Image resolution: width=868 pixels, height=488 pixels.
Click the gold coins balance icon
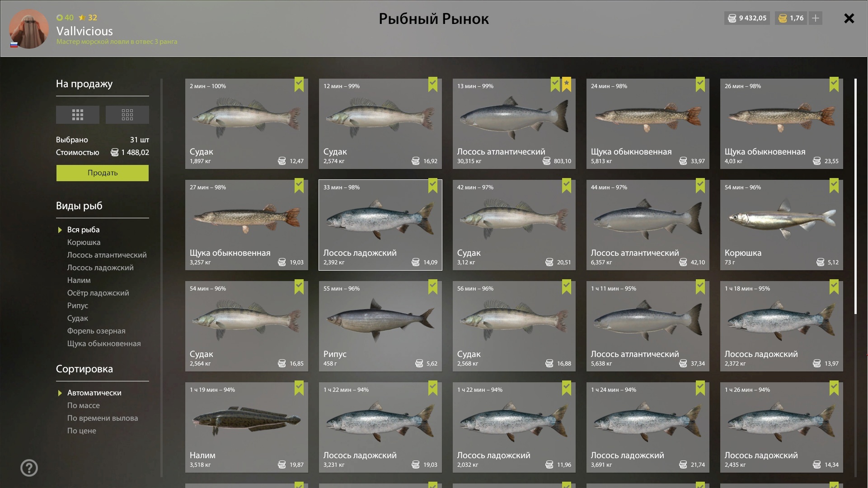point(783,18)
